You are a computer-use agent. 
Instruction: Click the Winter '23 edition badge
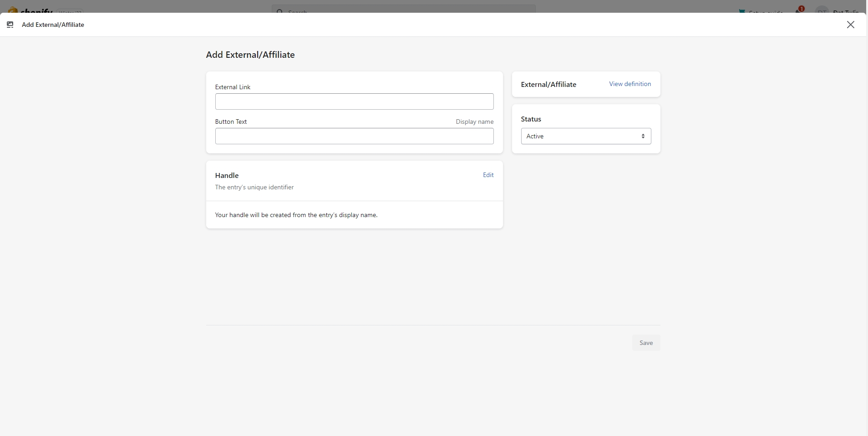tap(70, 11)
